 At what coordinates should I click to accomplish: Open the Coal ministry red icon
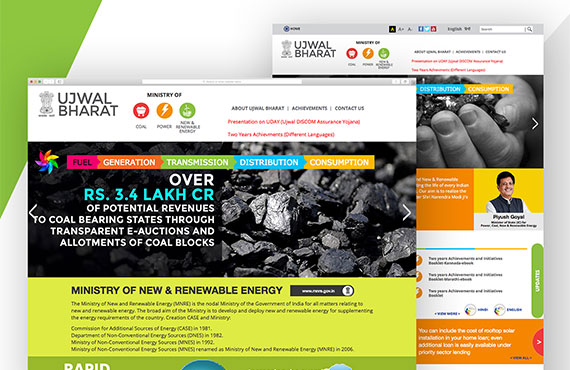point(141,110)
